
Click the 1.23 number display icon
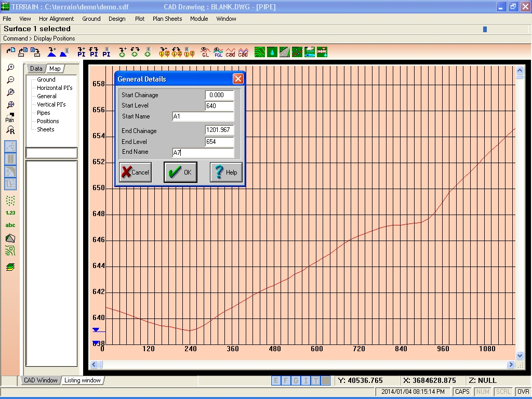pos(10,212)
